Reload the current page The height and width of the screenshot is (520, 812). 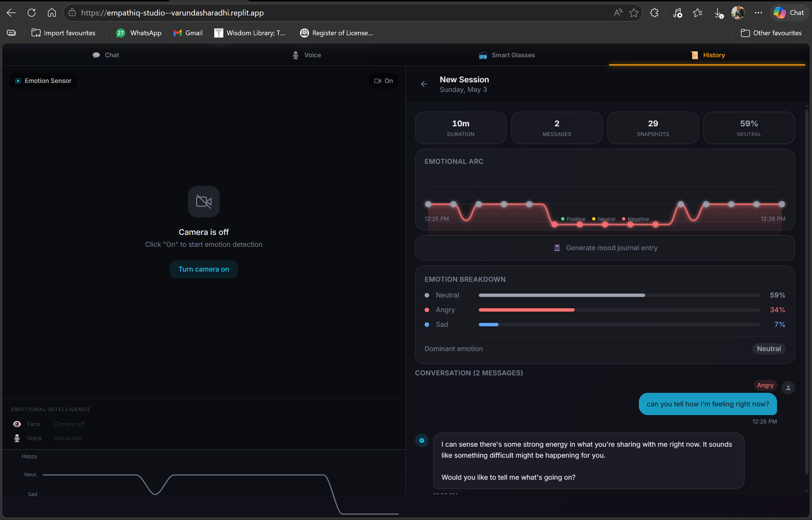pyautogui.click(x=31, y=13)
